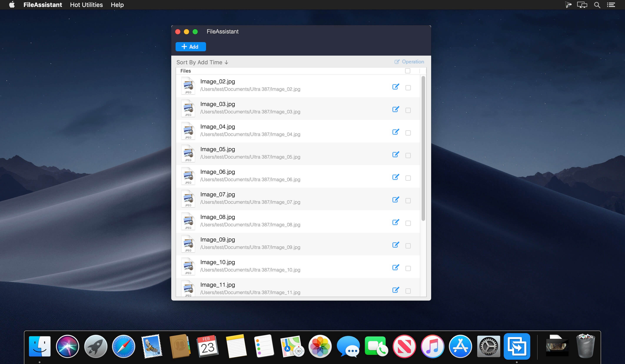This screenshot has height=364, width=625.
Task: Open the Hot Utilities menu
Action: [86, 5]
